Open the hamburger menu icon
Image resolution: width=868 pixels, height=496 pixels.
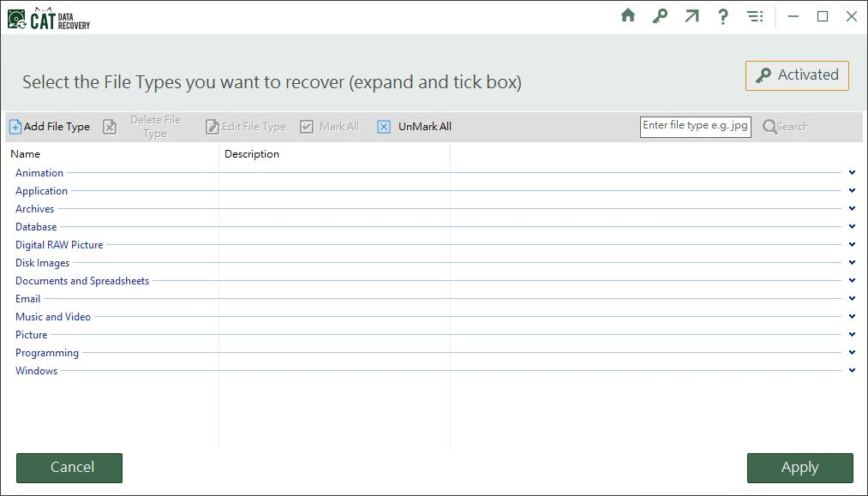click(755, 16)
